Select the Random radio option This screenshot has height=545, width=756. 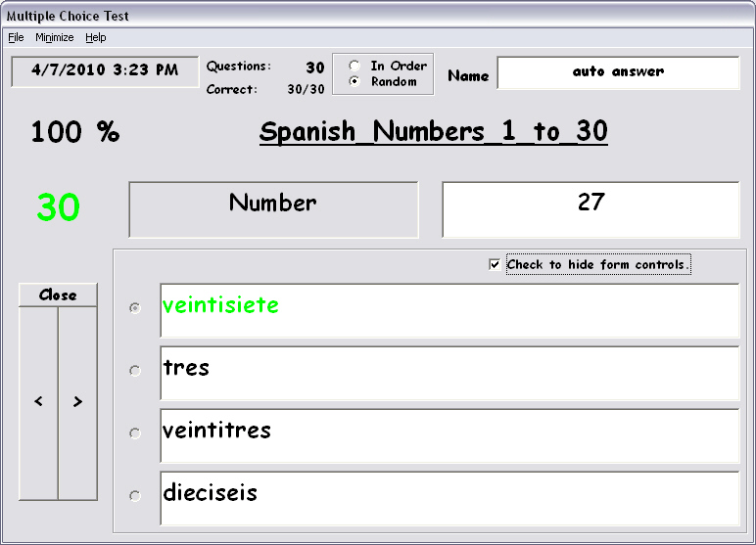pyautogui.click(x=354, y=81)
